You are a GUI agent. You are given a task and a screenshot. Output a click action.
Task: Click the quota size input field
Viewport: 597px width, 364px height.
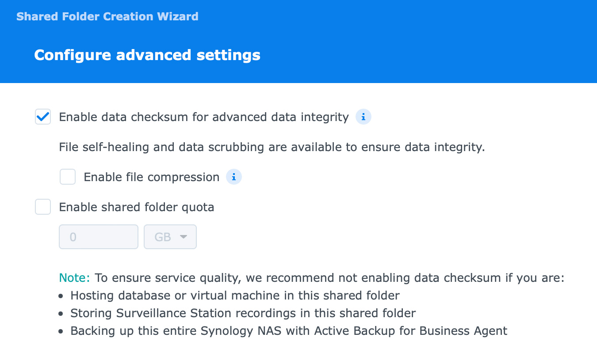coord(98,237)
